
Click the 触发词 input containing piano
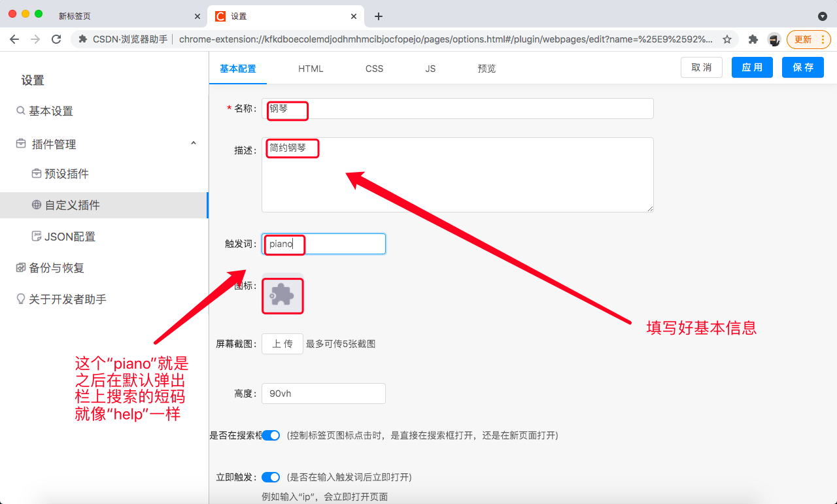324,244
